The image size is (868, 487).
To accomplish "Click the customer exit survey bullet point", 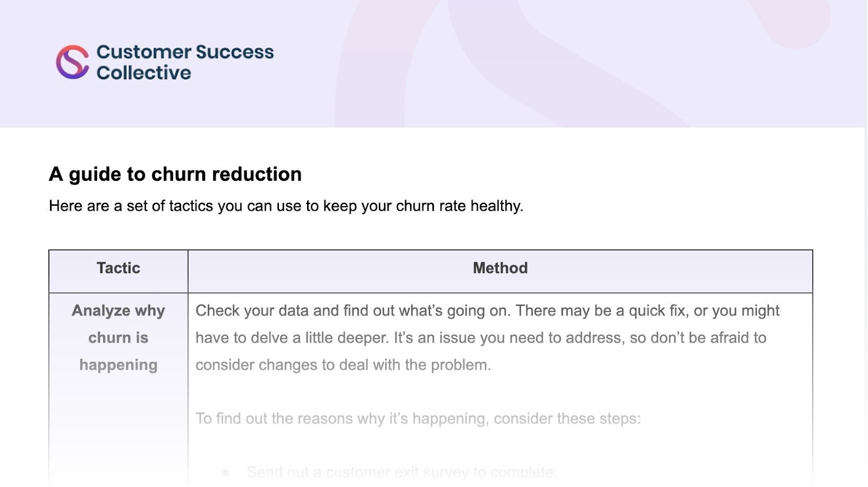I will click(x=401, y=472).
